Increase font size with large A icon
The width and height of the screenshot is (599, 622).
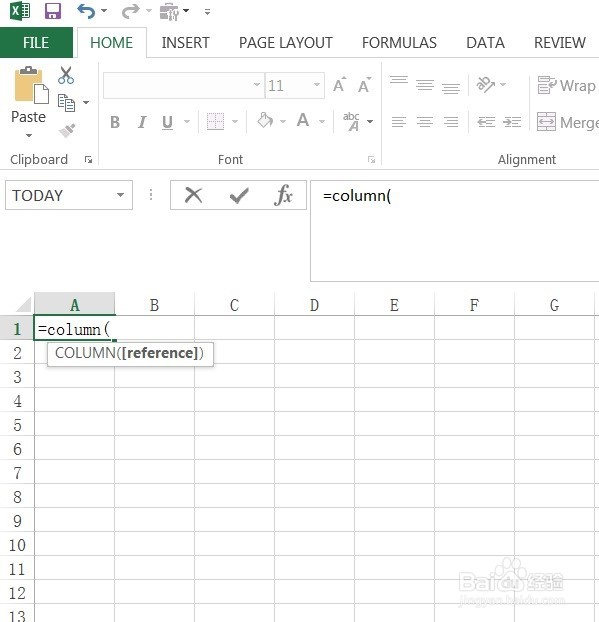[340, 85]
